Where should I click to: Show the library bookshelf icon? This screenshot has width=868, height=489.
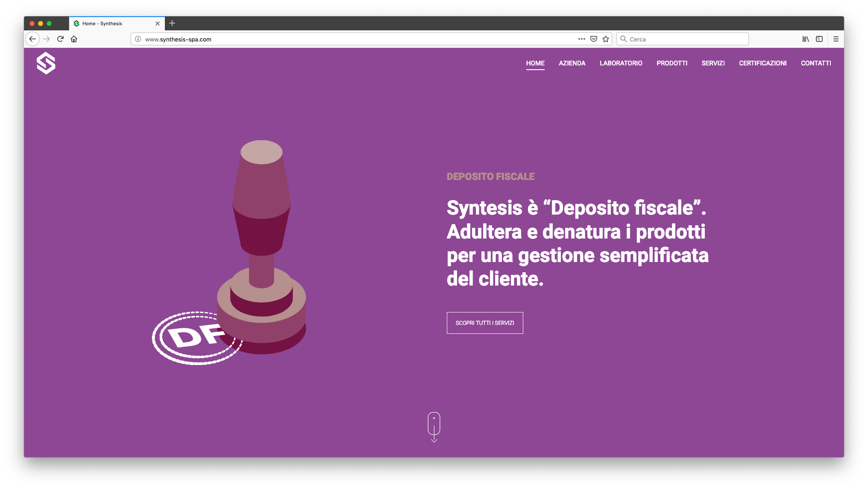pos(806,39)
